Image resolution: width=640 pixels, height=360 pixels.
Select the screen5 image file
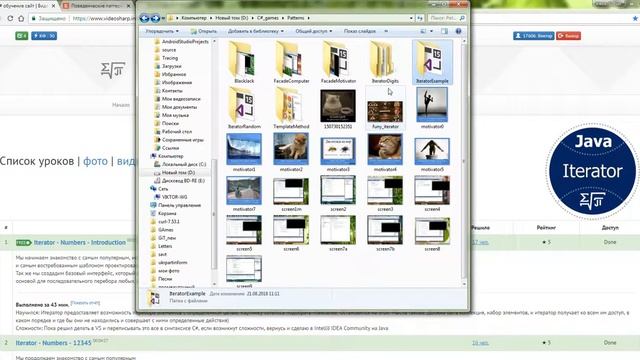[244, 233]
